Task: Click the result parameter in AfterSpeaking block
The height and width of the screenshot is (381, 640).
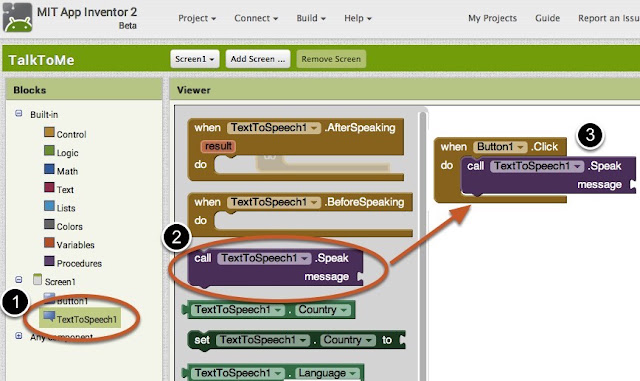Action: 218,146
